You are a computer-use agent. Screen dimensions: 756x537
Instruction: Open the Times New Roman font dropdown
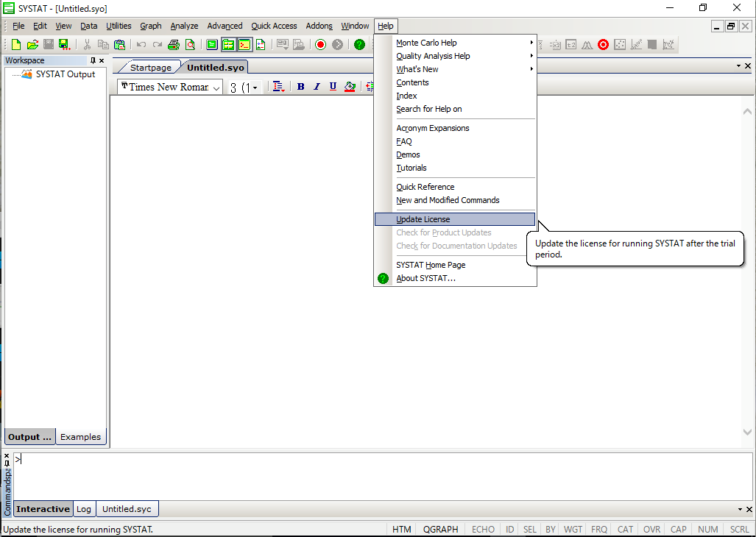(x=216, y=88)
